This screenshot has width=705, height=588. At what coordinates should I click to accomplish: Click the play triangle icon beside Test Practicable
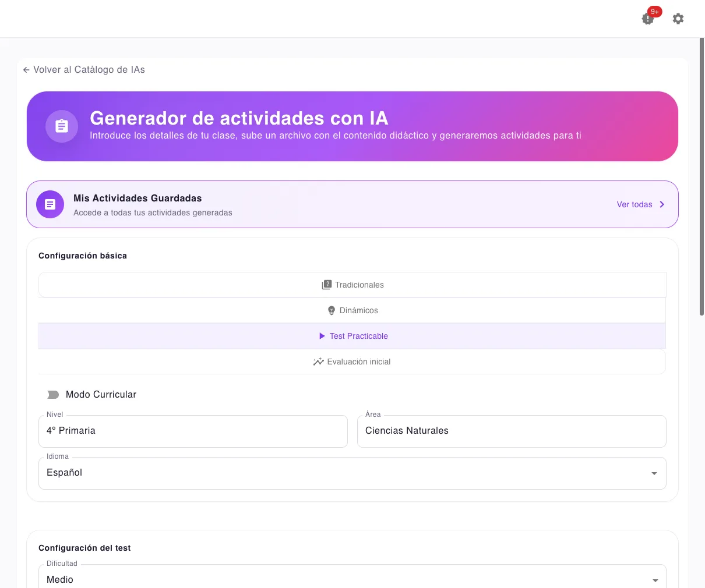pyautogui.click(x=322, y=336)
